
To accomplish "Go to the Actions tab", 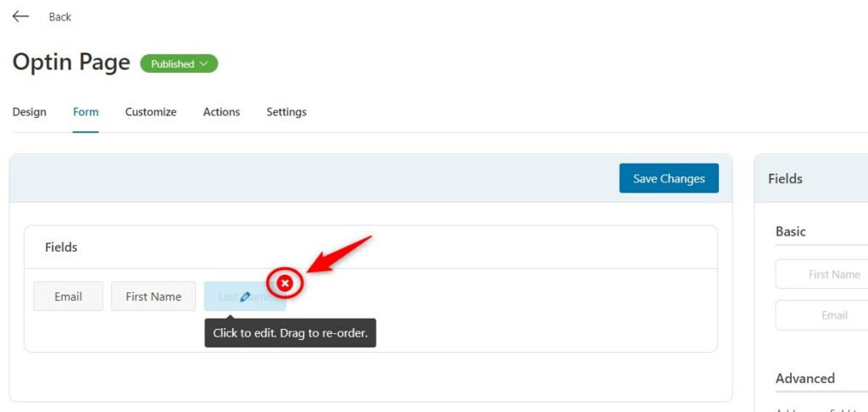I will point(221,112).
